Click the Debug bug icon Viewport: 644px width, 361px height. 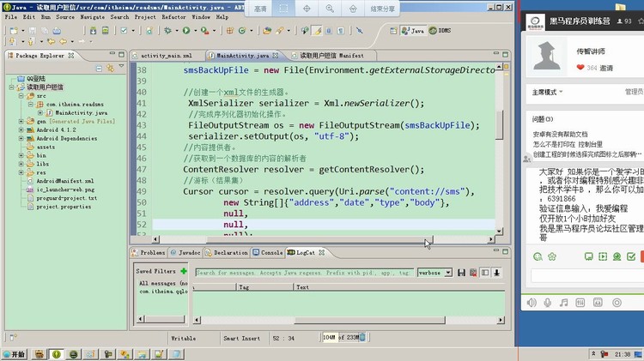click(x=167, y=31)
